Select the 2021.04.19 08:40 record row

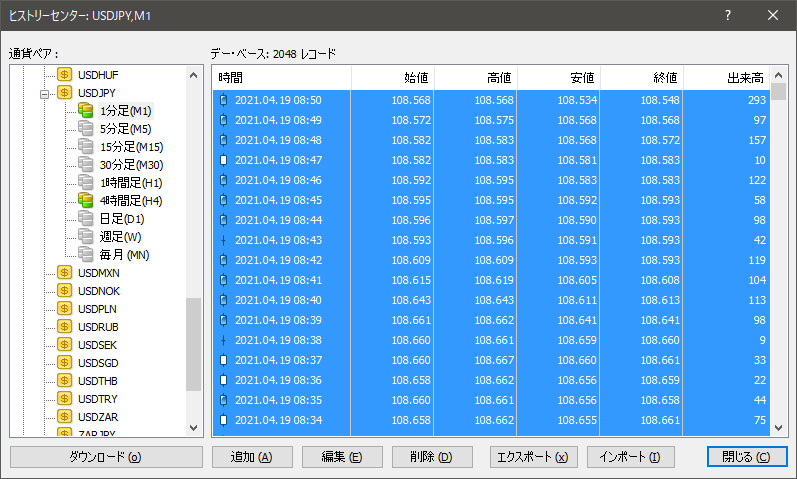(490, 300)
